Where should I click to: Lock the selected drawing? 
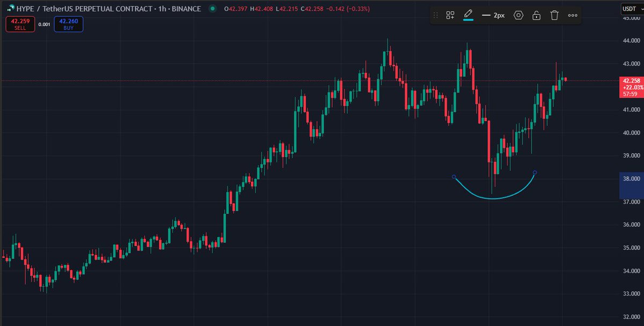pos(536,16)
